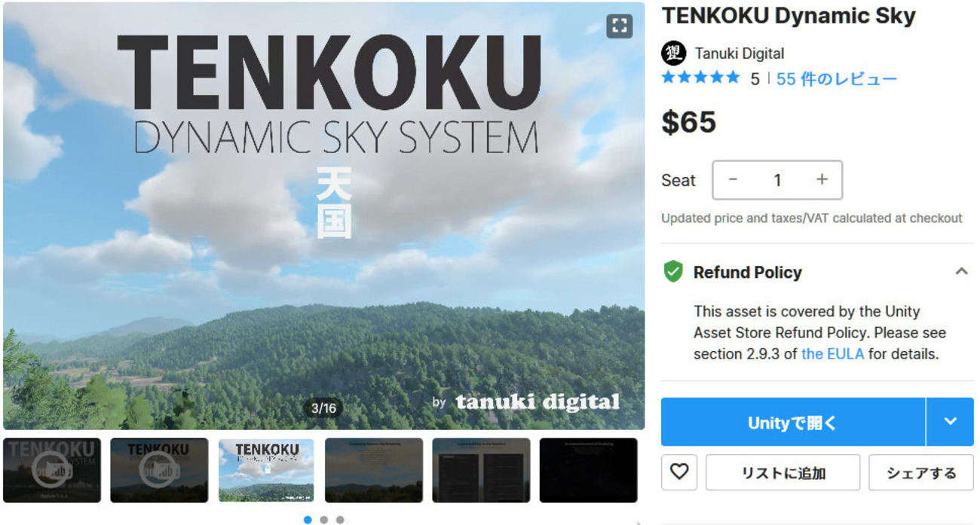
Task: Play the second video thumbnail
Action: [159, 470]
